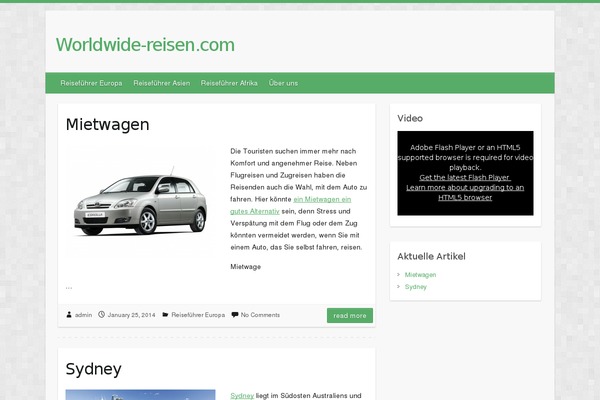600x400 pixels.
Task: Click the read more button
Action: pos(350,315)
